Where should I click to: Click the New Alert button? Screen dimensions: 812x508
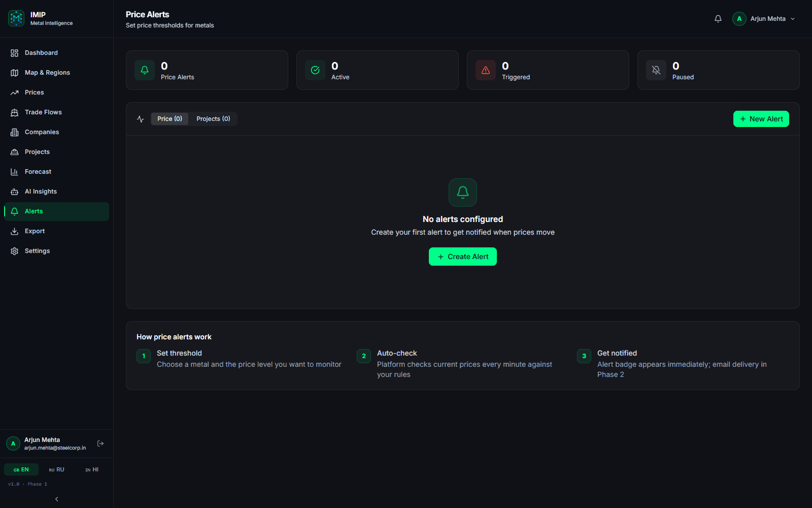click(x=761, y=119)
